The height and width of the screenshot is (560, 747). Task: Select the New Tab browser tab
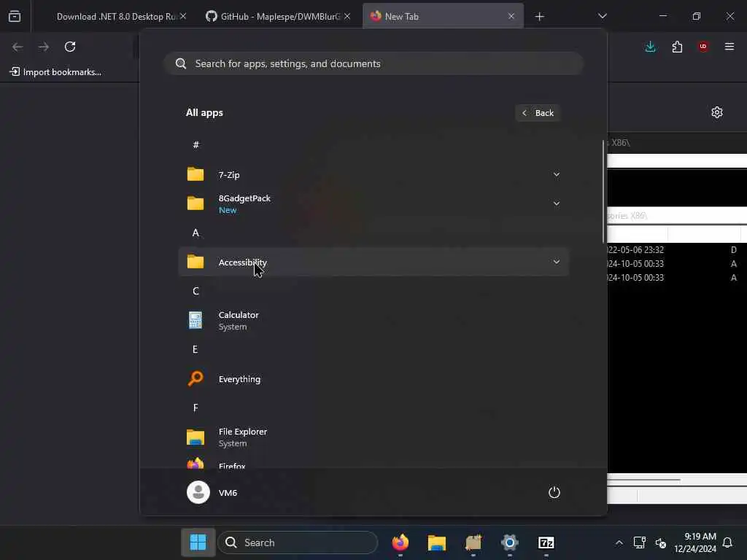tap(443, 17)
